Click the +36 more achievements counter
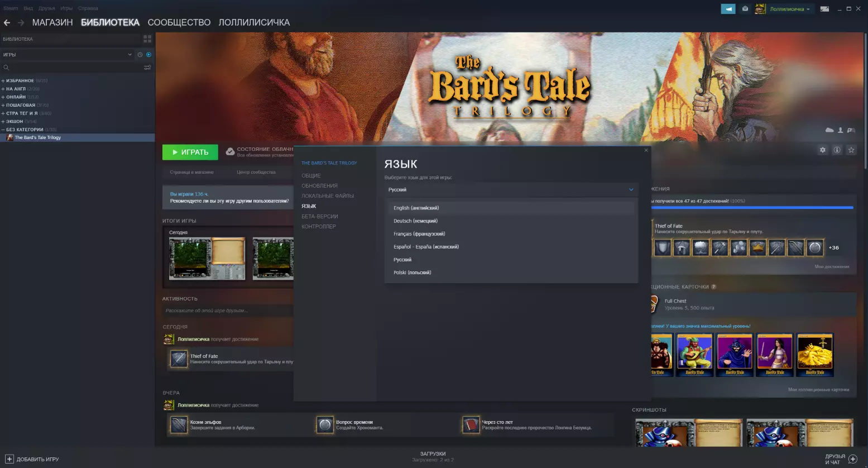This screenshot has height=468, width=868. [833, 247]
